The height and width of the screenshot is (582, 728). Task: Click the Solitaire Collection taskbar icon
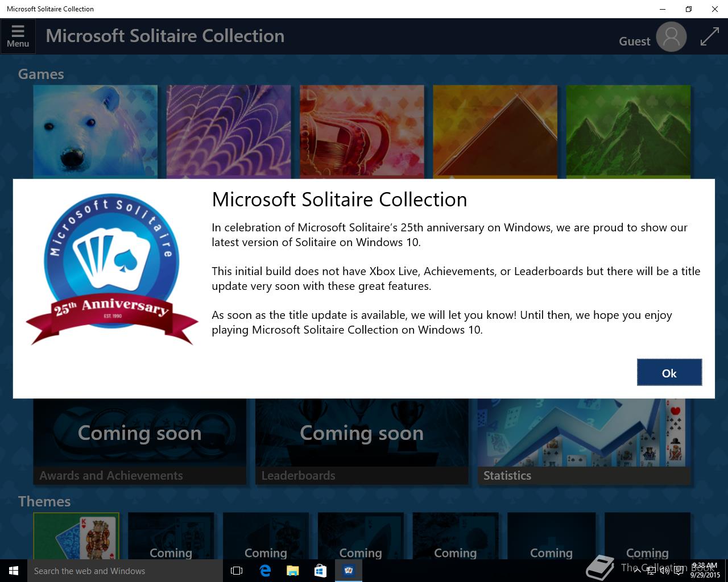click(349, 571)
